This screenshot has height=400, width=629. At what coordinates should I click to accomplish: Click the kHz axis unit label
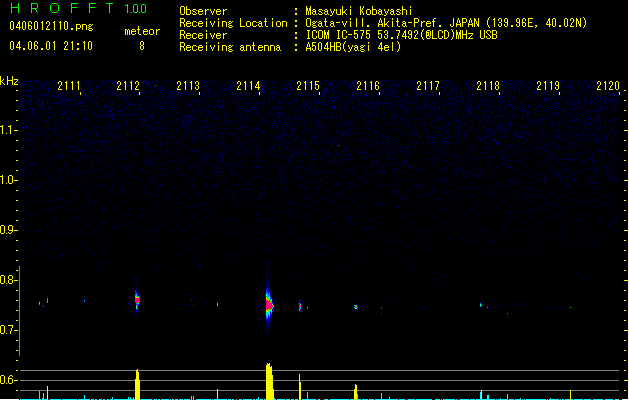click(x=9, y=81)
